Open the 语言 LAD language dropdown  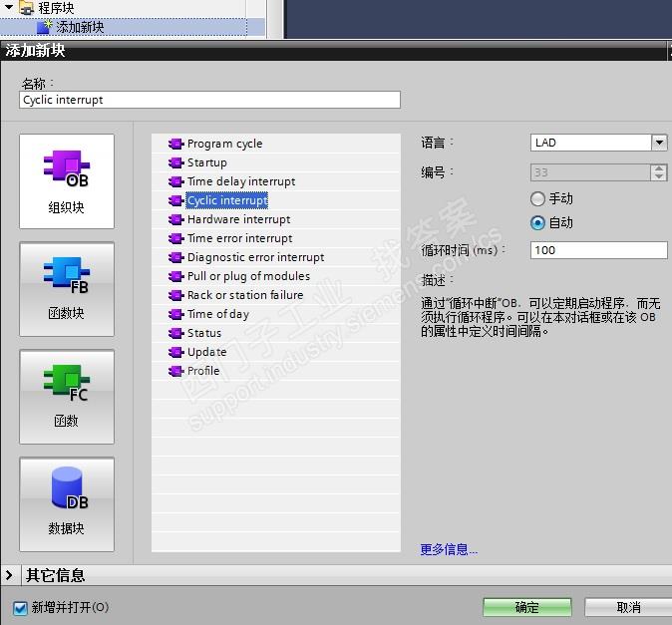(659, 143)
